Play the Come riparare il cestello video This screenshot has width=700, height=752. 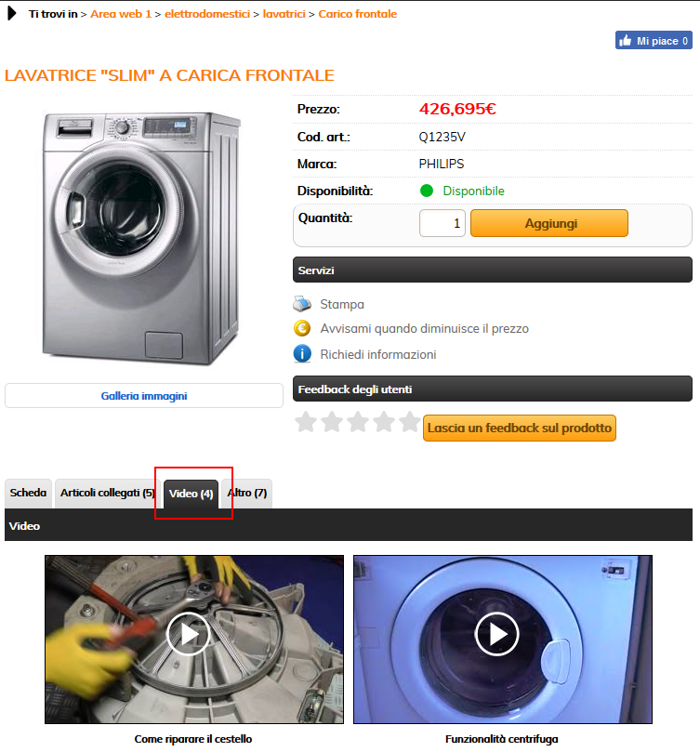tap(188, 634)
